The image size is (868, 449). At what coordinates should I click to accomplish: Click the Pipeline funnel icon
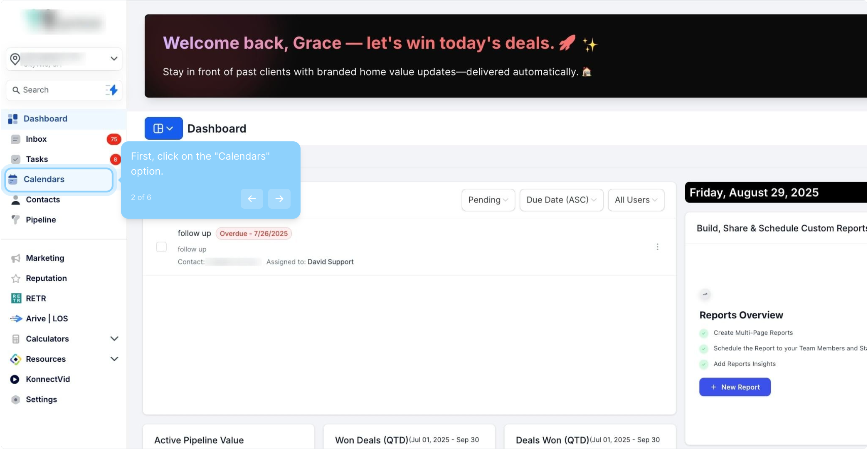point(16,220)
